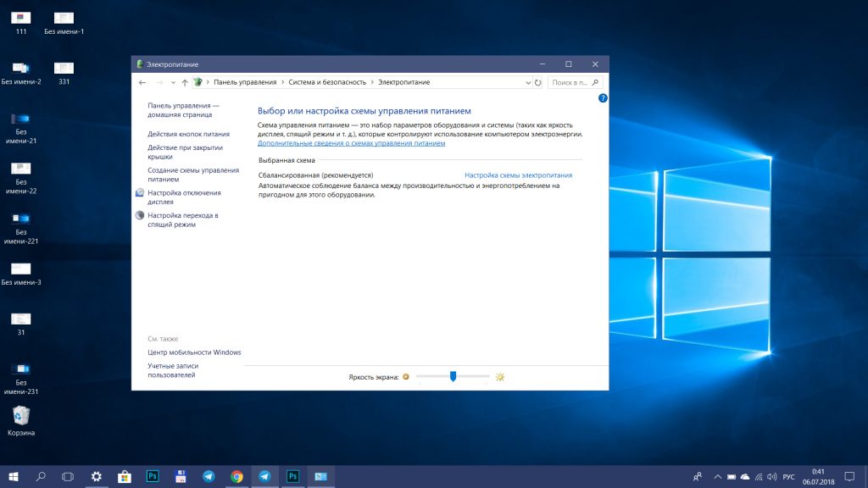The image size is (868, 488).
Task: Click the Help question mark icon
Action: point(603,97)
